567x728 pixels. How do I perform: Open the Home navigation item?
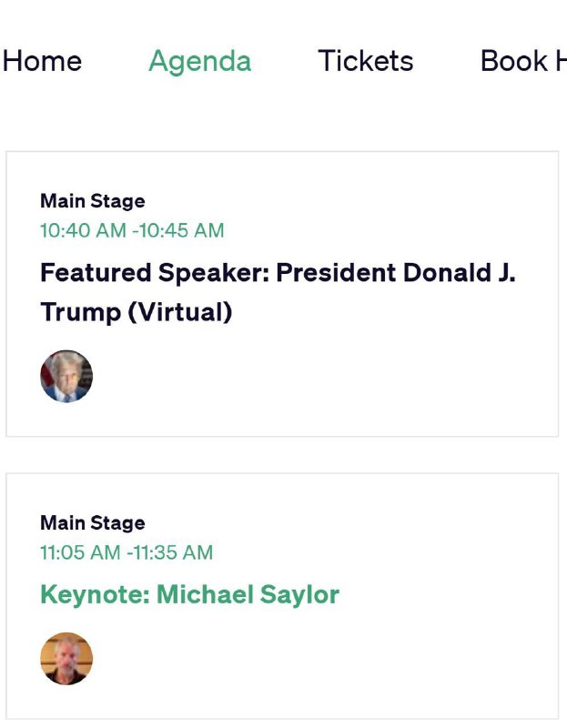42,61
